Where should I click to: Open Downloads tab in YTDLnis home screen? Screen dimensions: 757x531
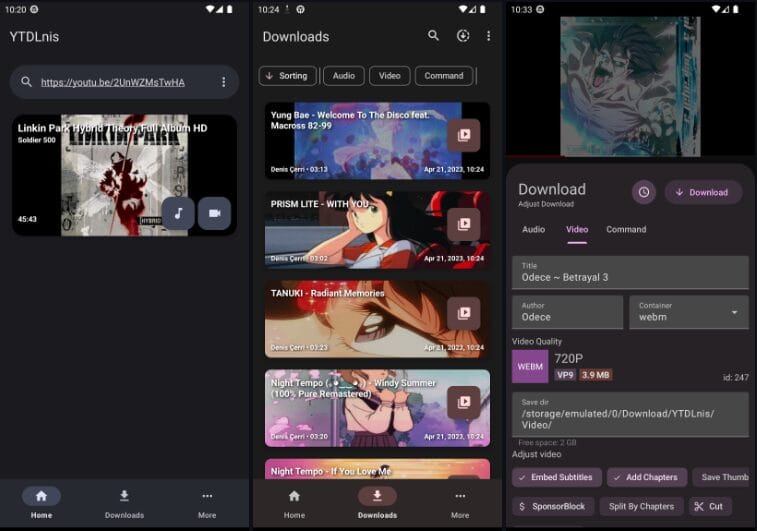tap(124, 503)
